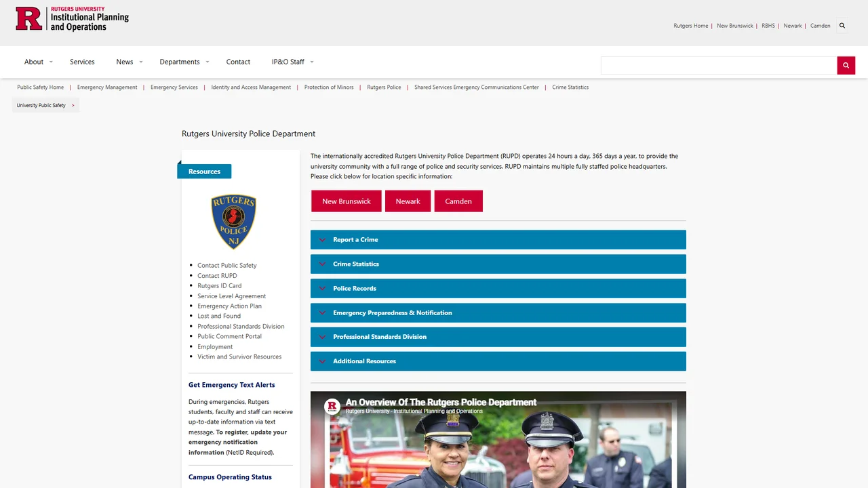Open Protection of Minors subnav link
868x488 pixels.
pos(329,87)
